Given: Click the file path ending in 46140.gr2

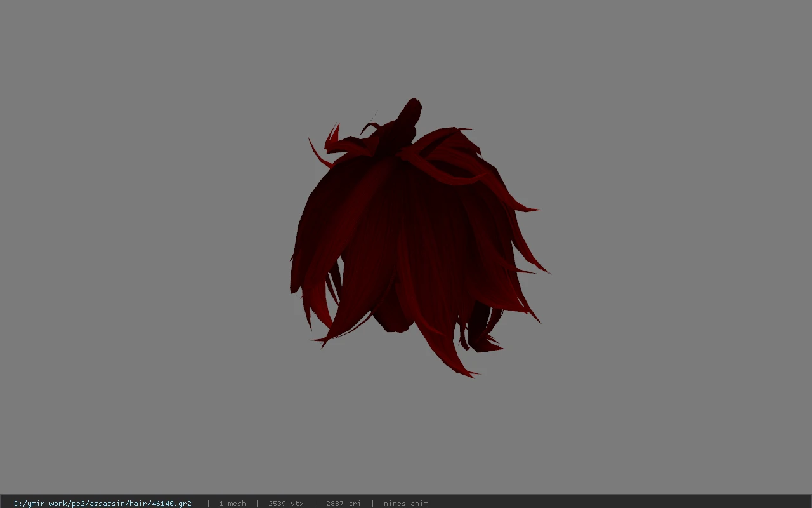Looking at the screenshot, I should click(x=103, y=504).
